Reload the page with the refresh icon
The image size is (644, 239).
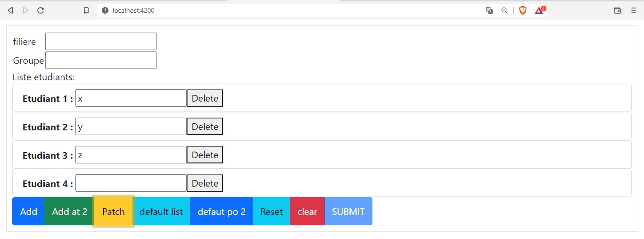[x=41, y=10]
